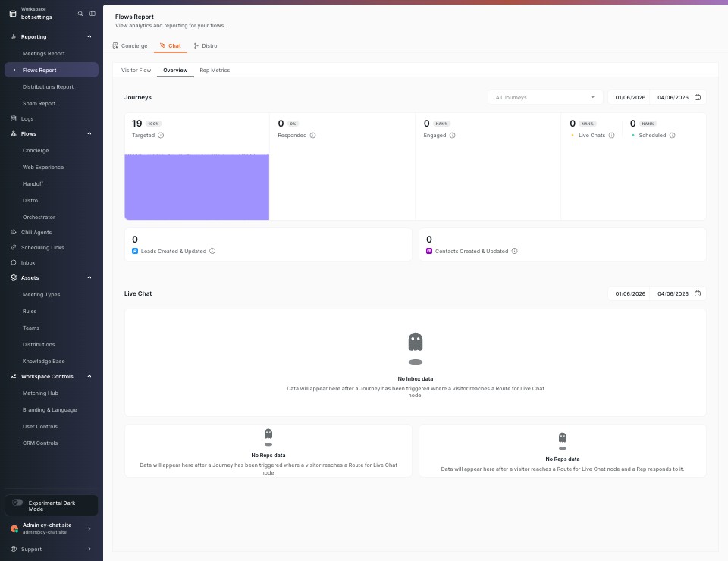
Task: Open the Visitor Flow sub-tab
Action: (136, 70)
